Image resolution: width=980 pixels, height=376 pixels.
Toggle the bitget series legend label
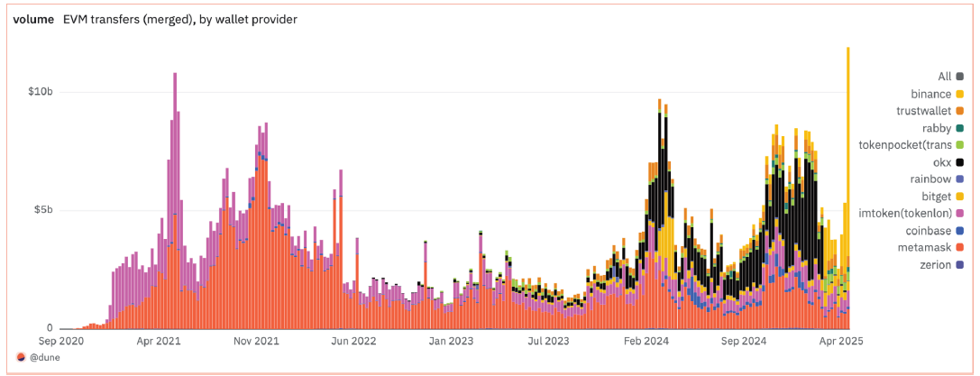[x=936, y=197]
